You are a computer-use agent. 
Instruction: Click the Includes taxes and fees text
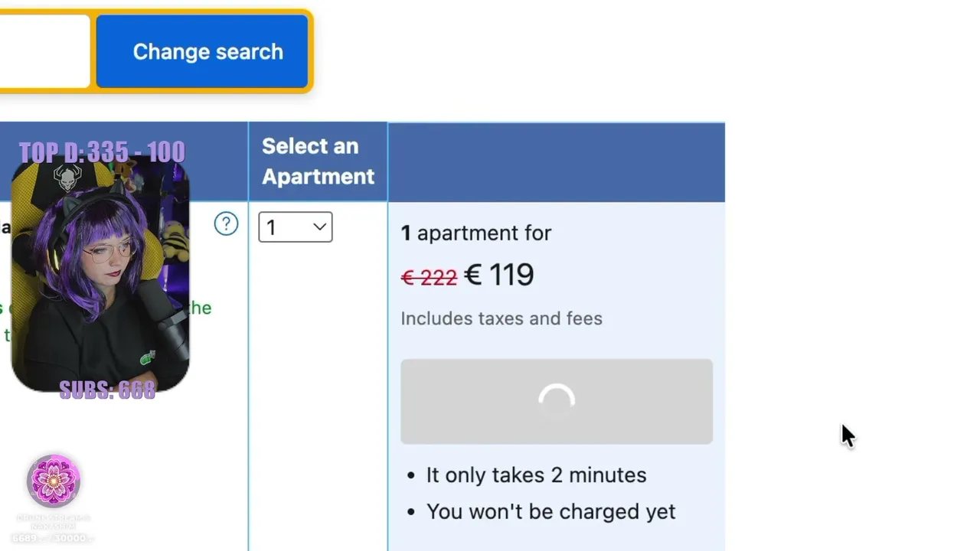point(501,318)
